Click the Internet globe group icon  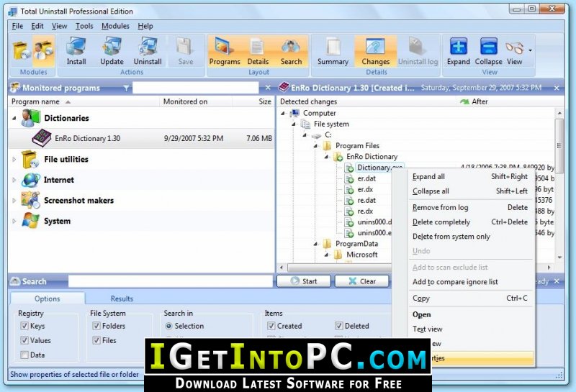(x=31, y=180)
